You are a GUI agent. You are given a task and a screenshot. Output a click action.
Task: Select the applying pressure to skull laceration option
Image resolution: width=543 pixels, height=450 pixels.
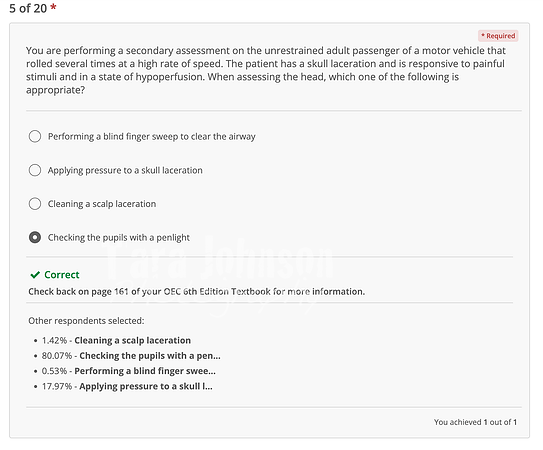coord(35,170)
